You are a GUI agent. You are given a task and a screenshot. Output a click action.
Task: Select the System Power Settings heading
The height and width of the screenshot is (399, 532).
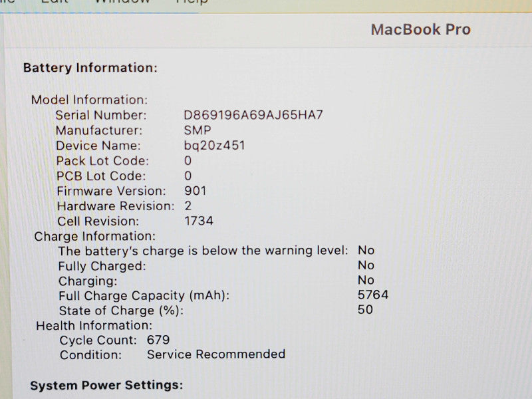pyautogui.click(x=106, y=386)
